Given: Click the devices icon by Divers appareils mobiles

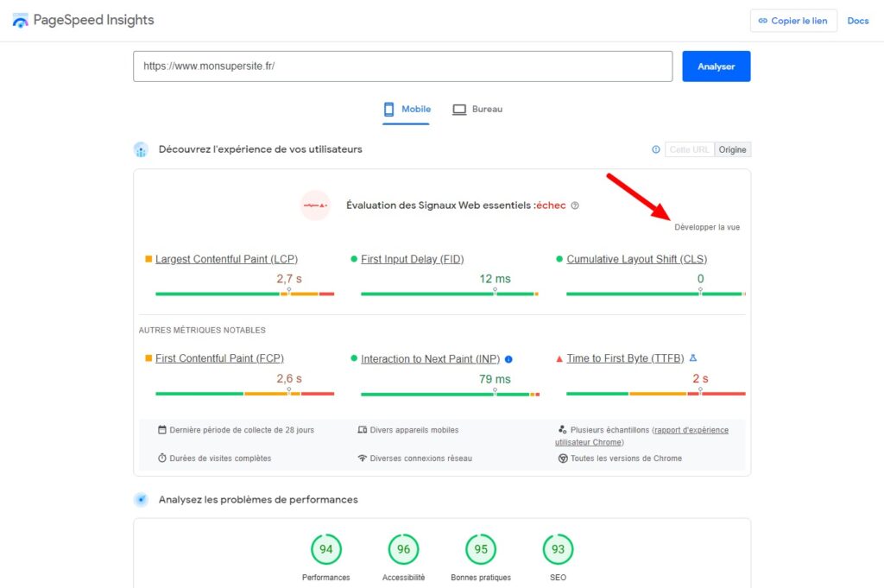Looking at the screenshot, I should [363, 430].
